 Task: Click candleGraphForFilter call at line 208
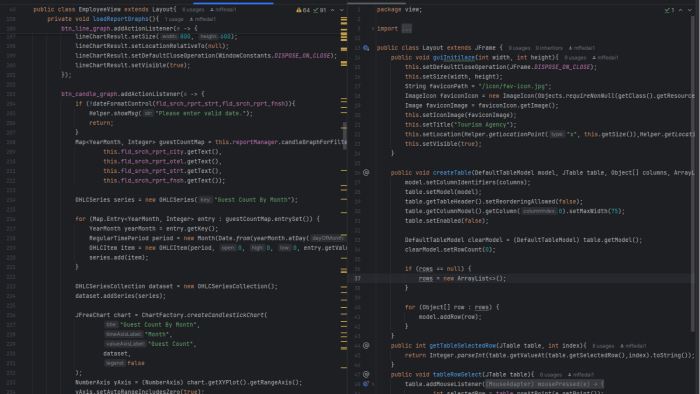[313, 142]
